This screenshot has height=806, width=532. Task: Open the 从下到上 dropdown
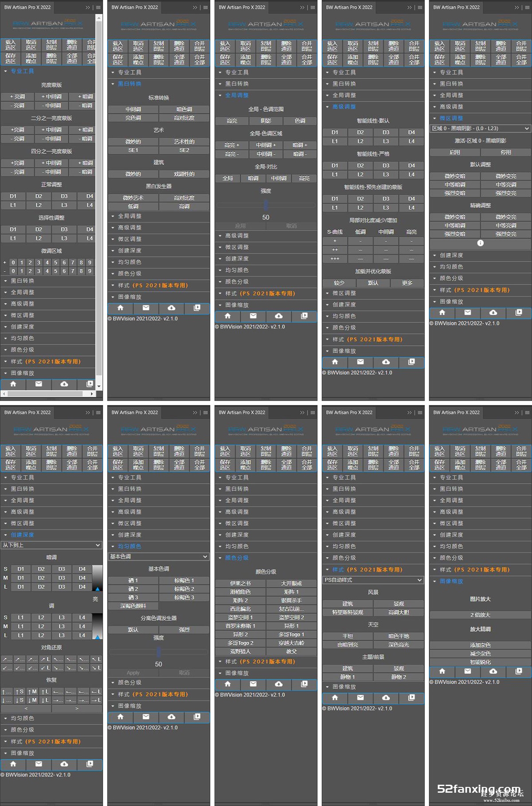(x=51, y=545)
